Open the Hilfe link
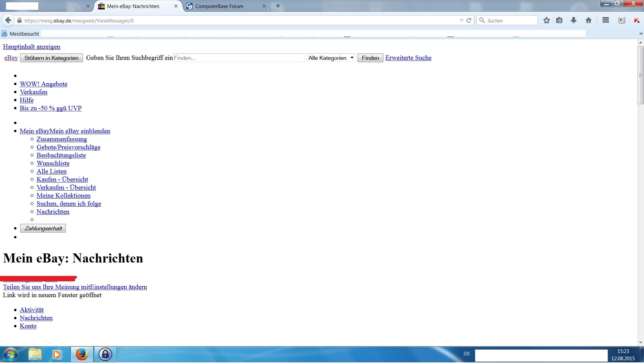The width and height of the screenshot is (644, 363). click(27, 100)
